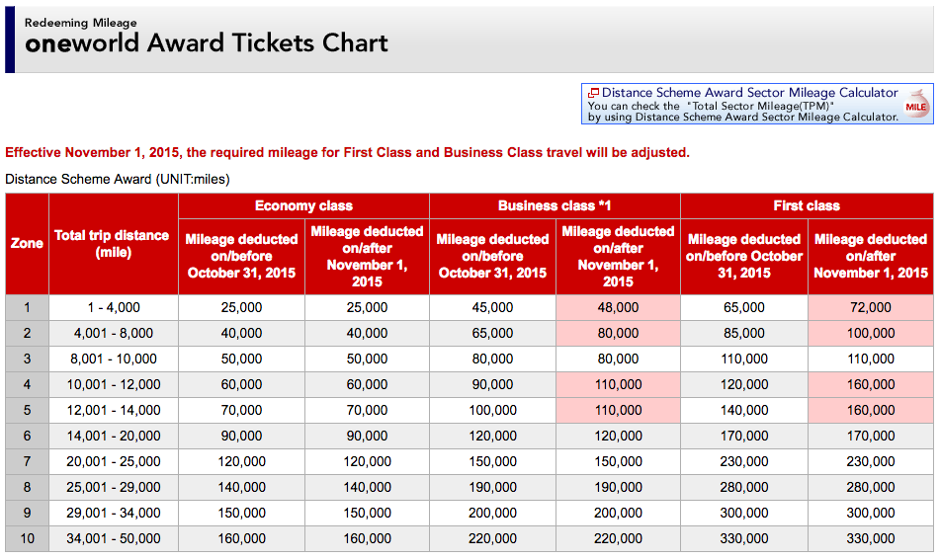
Task: Click the new-window icon before Distance Scheme
Action: pos(593,93)
